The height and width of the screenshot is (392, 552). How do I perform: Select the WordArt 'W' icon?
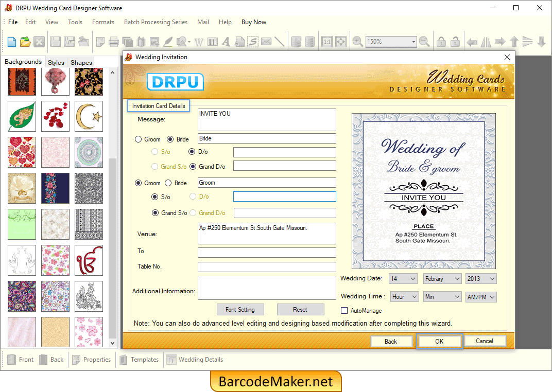click(199, 42)
